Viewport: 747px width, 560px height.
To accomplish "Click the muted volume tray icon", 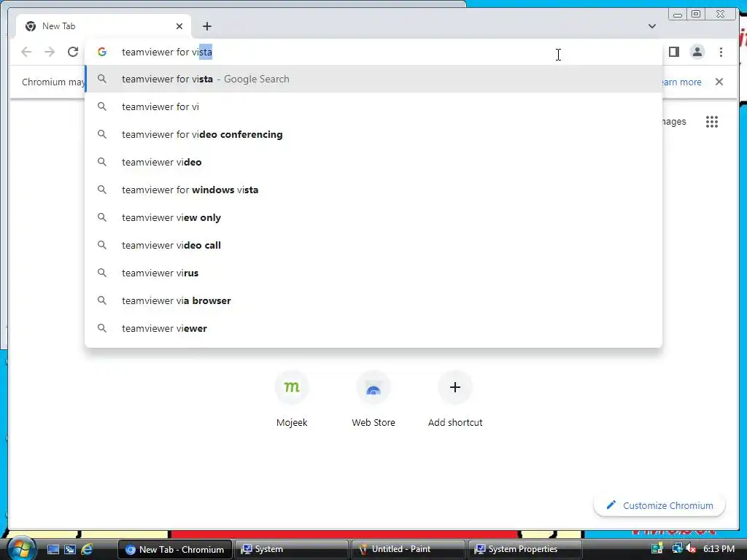I will point(691,548).
